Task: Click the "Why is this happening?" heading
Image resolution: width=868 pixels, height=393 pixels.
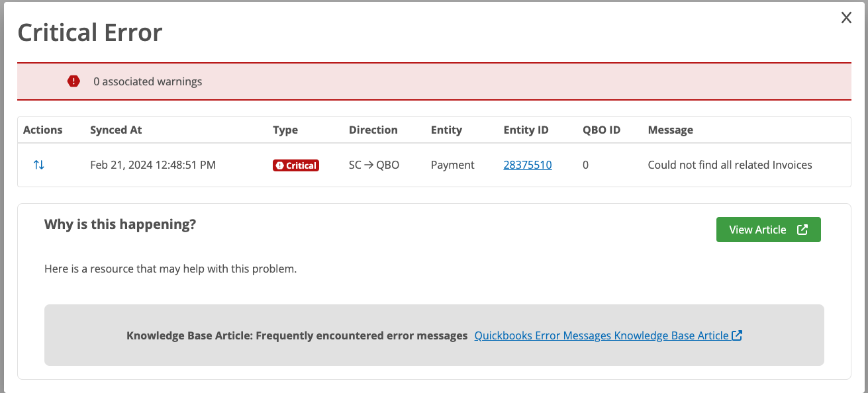Action: [120, 224]
